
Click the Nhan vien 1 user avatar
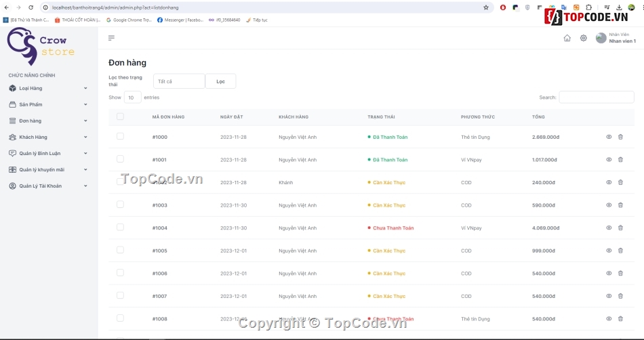coord(601,38)
